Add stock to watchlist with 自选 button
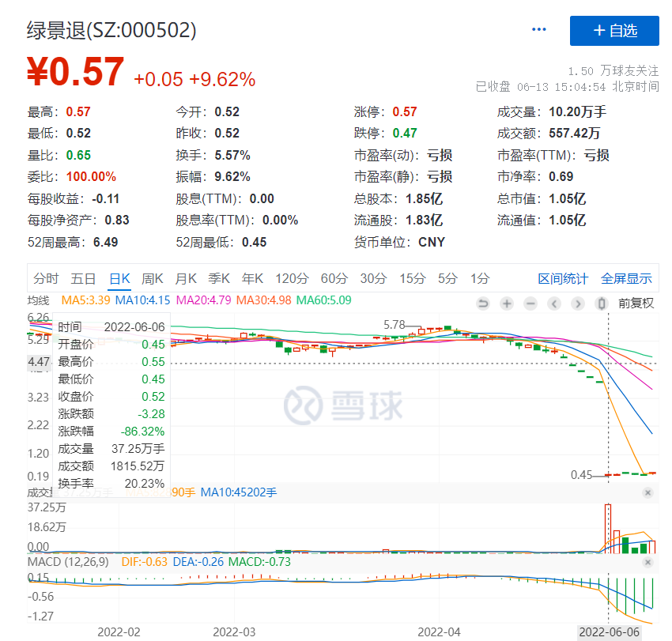 pyautogui.click(x=614, y=31)
